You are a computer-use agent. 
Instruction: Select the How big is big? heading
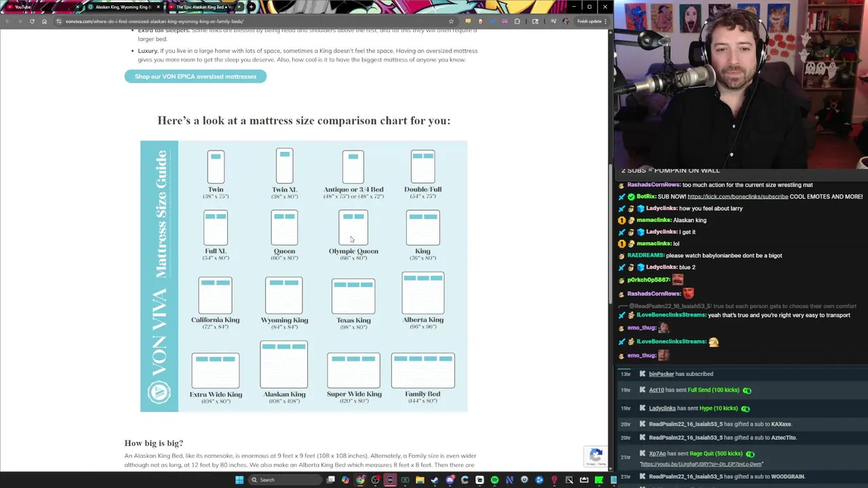click(154, 443)
